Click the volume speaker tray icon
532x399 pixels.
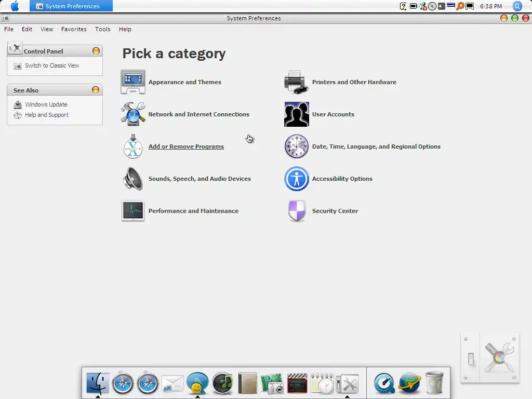coord(442,6)
